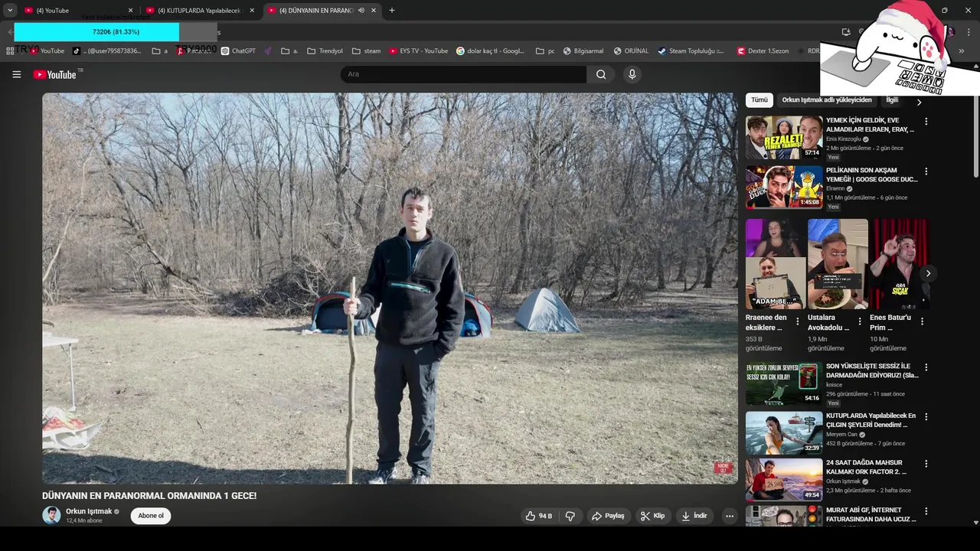This screenshot has width=980, height=551.
Task: Open 'MURAT ABİ GF, İNTERNET' video title
Action: click(871, 514)
